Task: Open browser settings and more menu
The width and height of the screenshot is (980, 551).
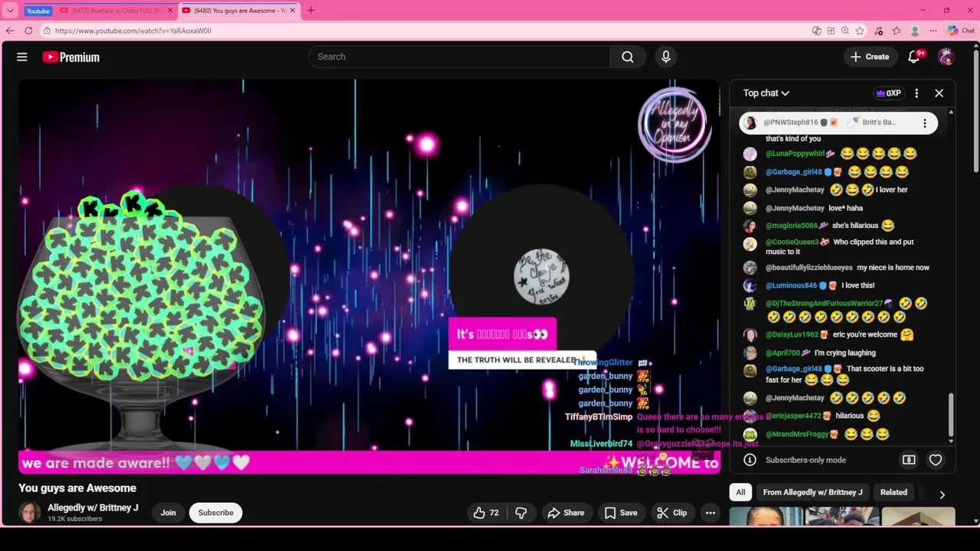Action: point(933,31)
